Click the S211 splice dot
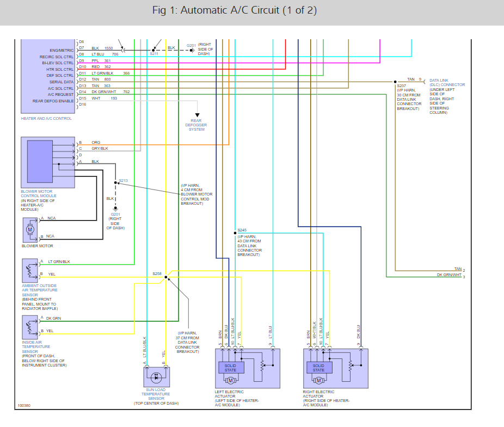This screenshot has width=504, height=427. pos(153,50)
